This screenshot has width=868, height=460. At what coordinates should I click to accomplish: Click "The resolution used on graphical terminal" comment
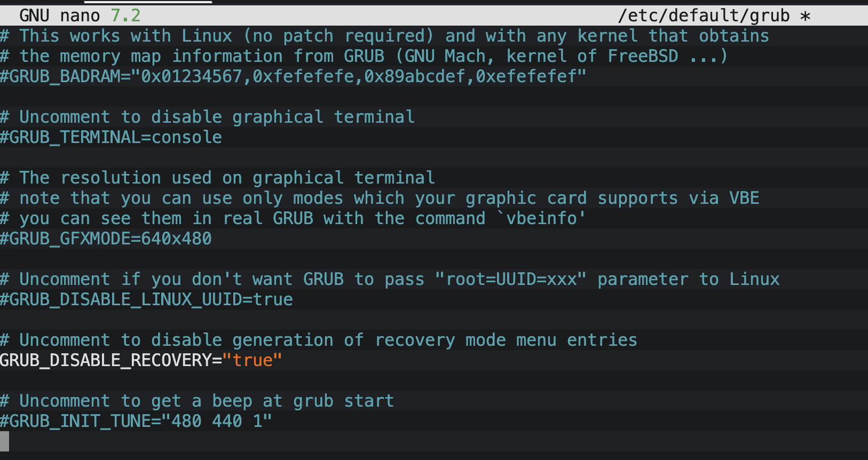[x=227, y=178]
